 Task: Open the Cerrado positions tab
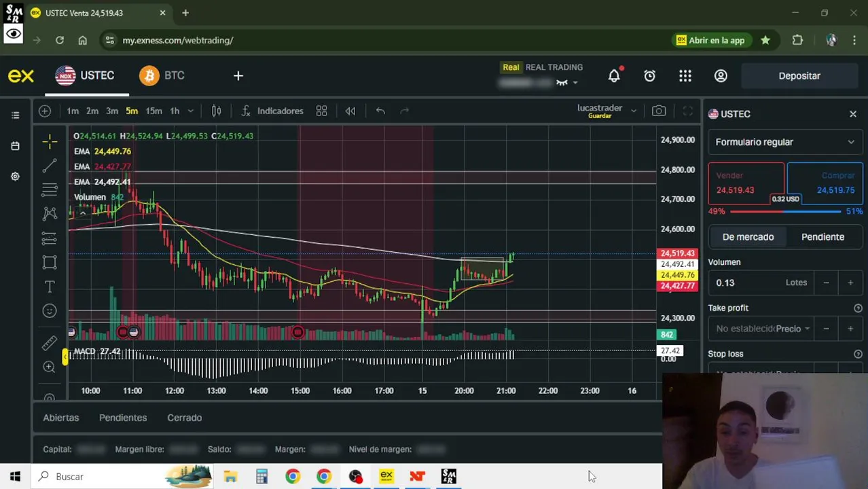click(185, 418)
